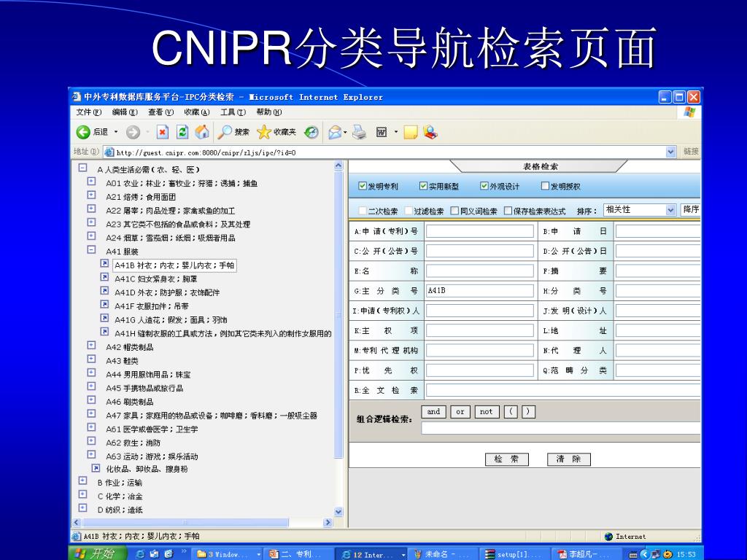
Task: Click the Print icon
Action: (x=359, y=132)
